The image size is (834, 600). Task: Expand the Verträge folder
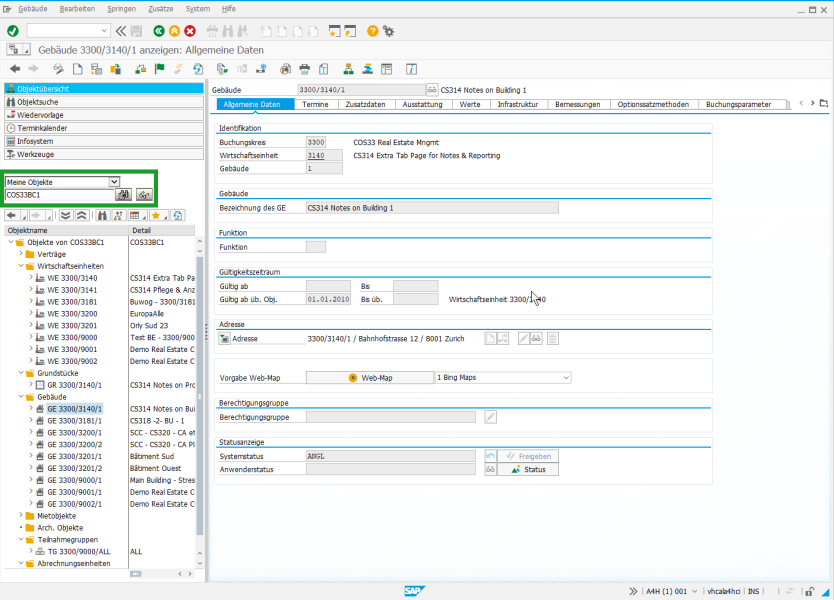coord(21,254)
